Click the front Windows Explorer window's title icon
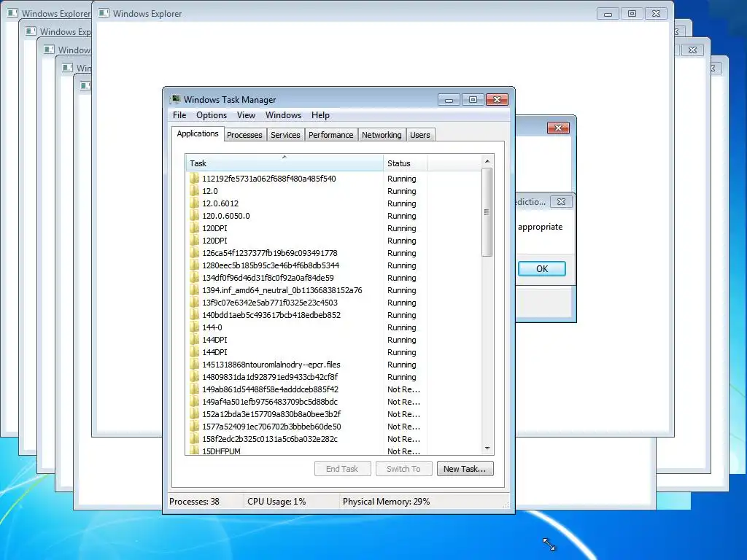This screenshot has width=747, height=560. tap(104, 13)
